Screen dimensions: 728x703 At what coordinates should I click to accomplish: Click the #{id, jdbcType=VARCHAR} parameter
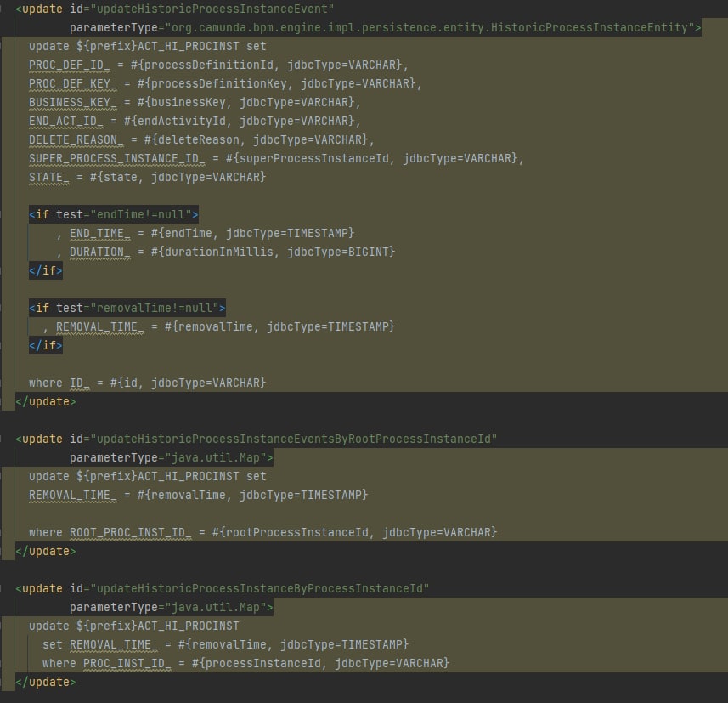point(188,383)
